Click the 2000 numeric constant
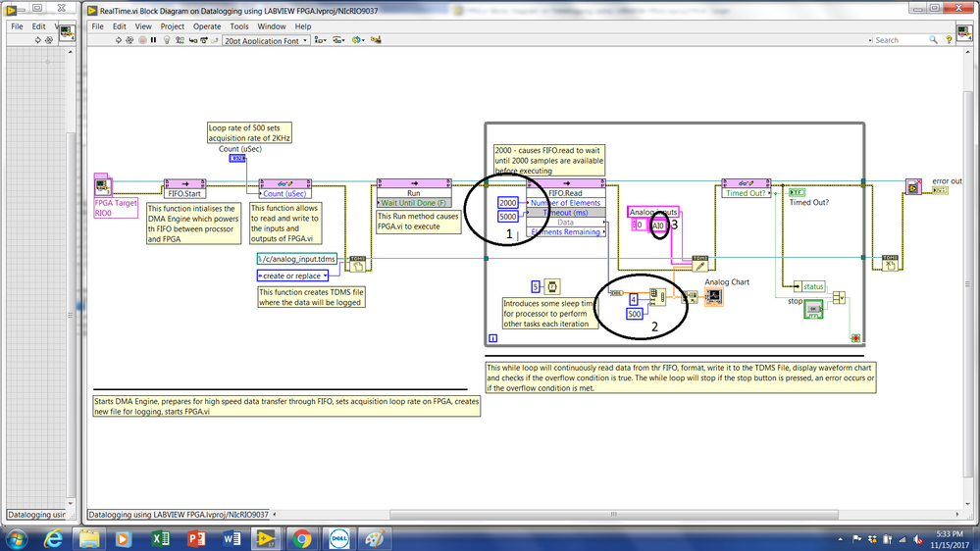Screen dimensions: 980x551 [x=507, y=202]
